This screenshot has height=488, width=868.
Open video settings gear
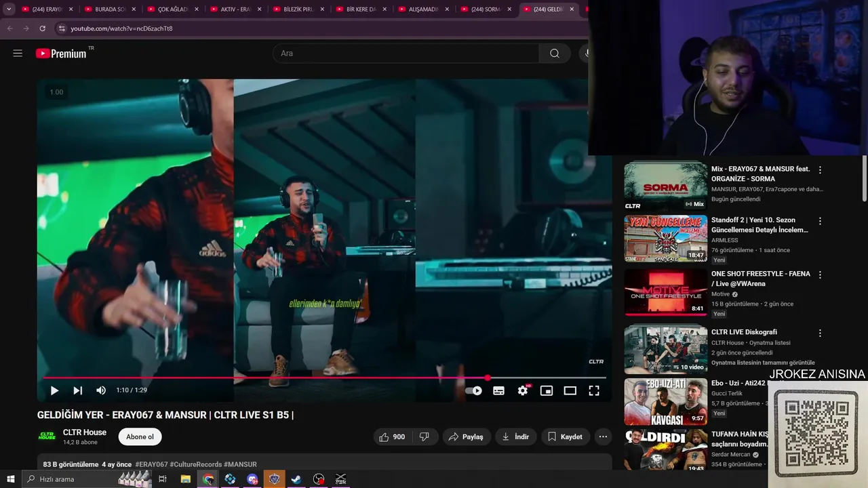(x=523, y=390)
